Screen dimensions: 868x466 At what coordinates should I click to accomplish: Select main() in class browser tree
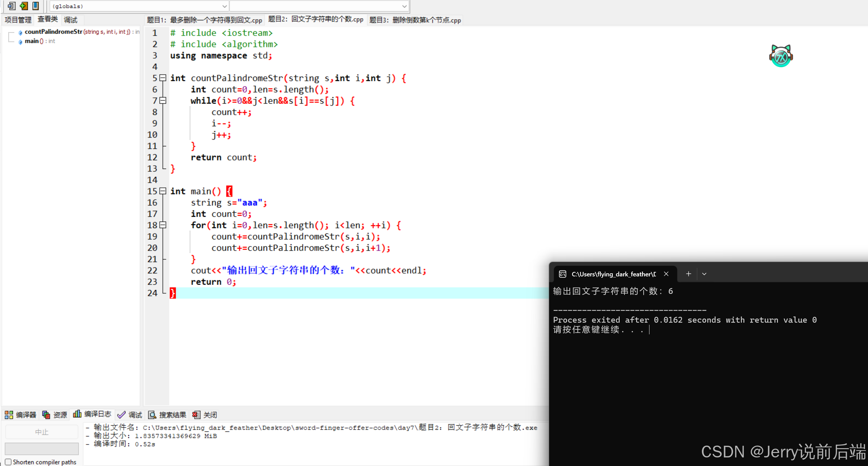tap(32, 41)
